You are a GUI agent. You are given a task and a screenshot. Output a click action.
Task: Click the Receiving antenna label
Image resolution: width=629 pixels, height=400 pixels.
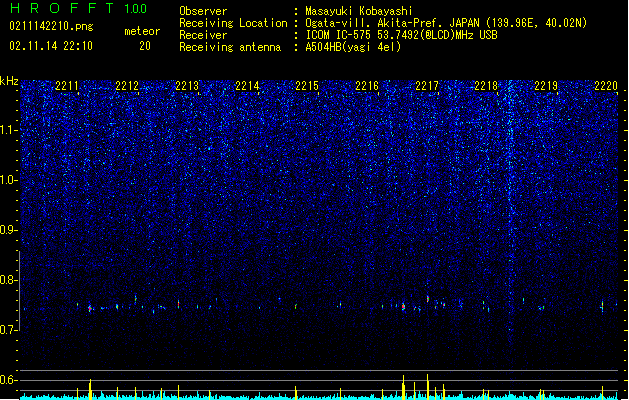click(x=230, y=47)
